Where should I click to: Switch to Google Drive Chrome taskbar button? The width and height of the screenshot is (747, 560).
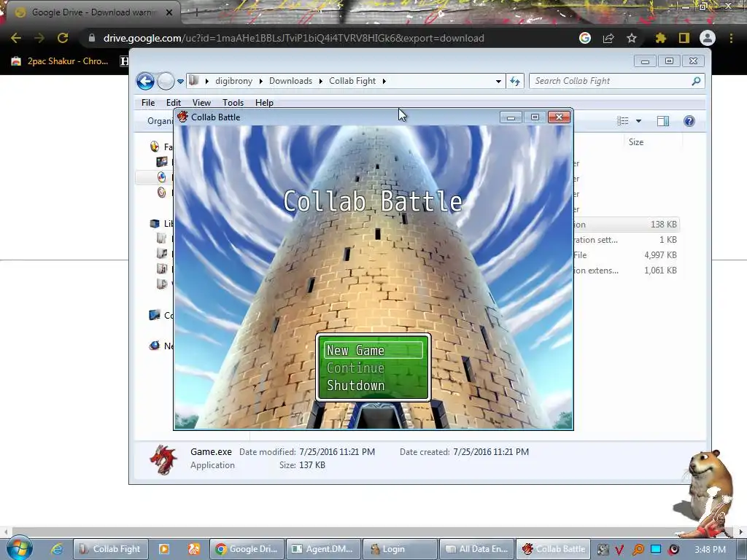[x=247, y=549]
